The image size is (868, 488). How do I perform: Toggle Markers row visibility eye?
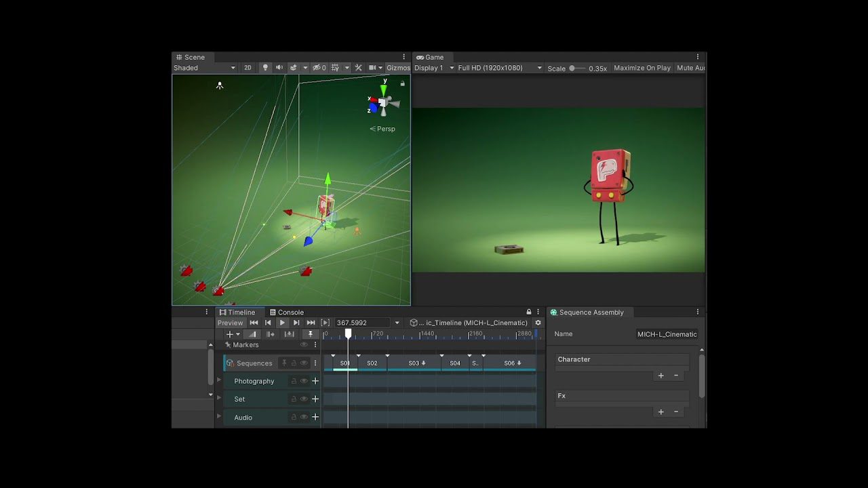tap(304, 345)
